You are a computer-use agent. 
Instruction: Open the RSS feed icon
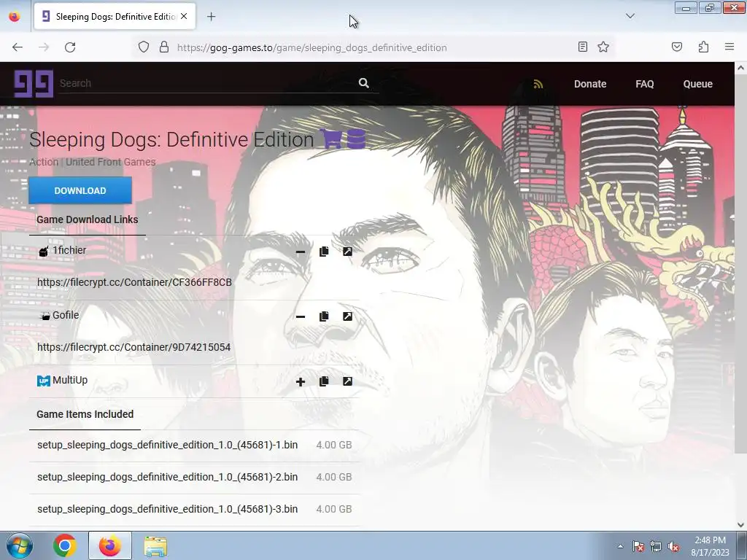(538, 84)
